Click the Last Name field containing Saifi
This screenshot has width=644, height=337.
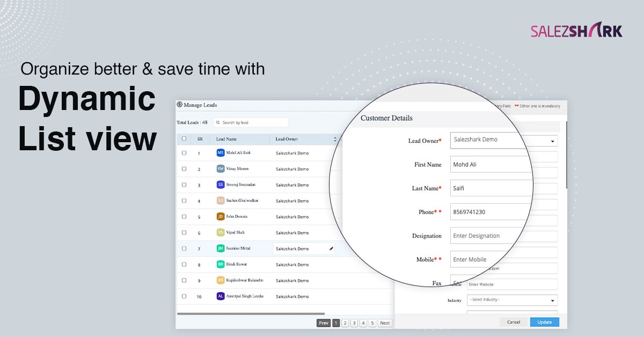[491, 188]
